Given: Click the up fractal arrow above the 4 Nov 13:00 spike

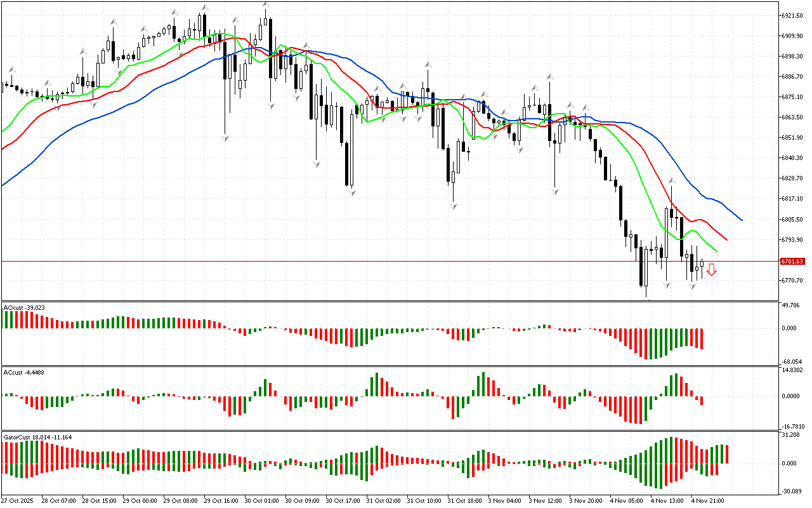Looking at the screenshot, I should point(671,182).
